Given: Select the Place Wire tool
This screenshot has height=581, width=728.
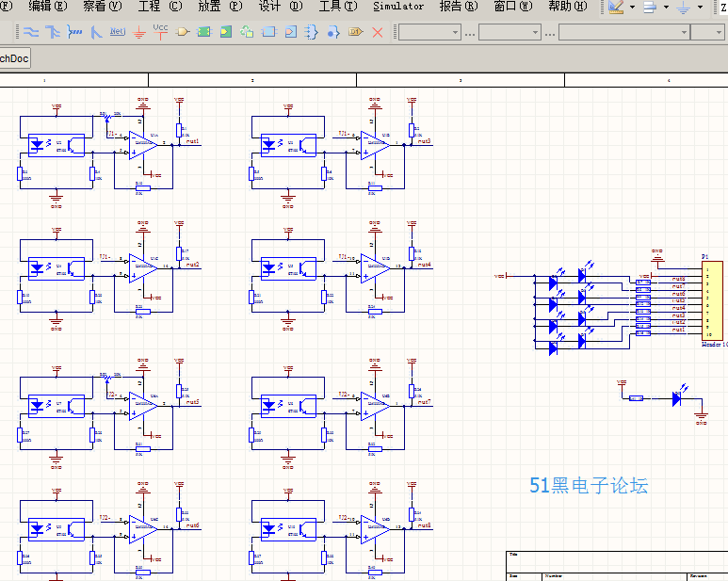Looking at the screenshot, I should point(31,32).
